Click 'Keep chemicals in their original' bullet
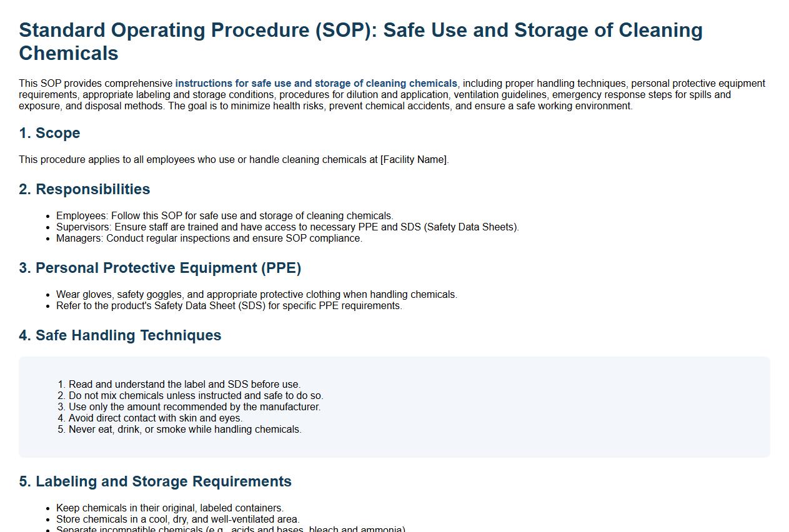This screenshot has height=532, width=789. tap(169, 508)
